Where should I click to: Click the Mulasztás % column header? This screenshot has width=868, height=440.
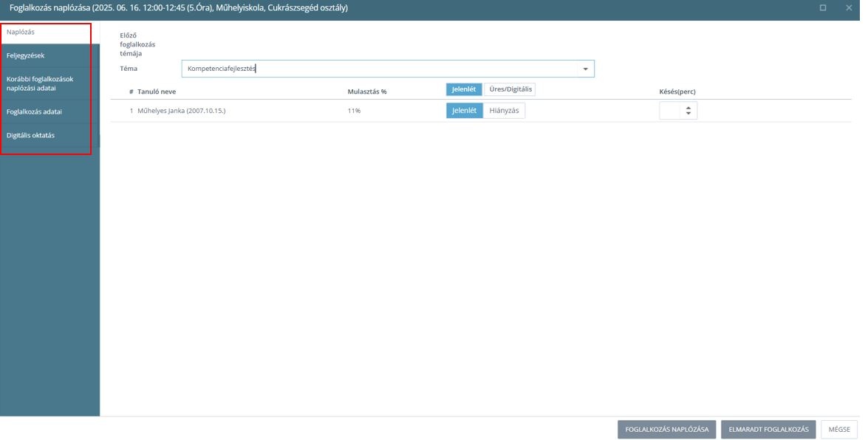367,92
